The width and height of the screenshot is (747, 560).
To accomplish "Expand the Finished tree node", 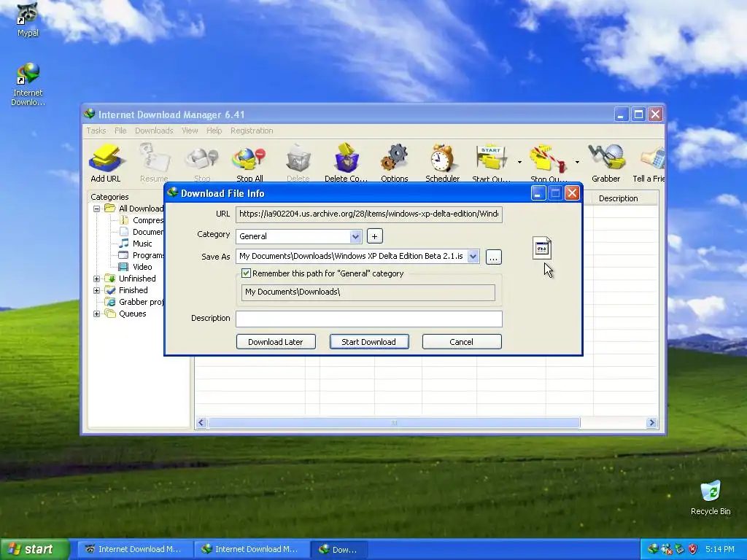I will (x=97, y=290).
